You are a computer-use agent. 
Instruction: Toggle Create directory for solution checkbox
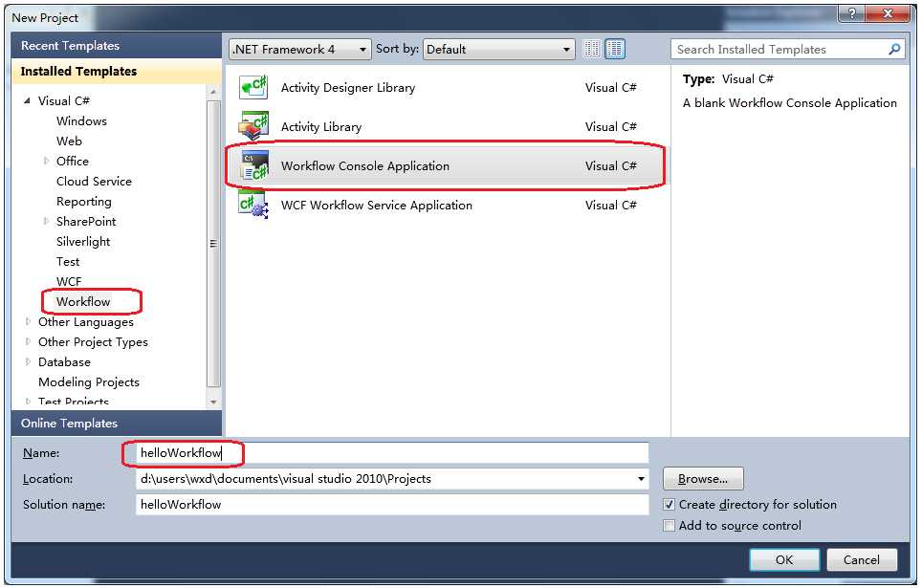point(670,505)
